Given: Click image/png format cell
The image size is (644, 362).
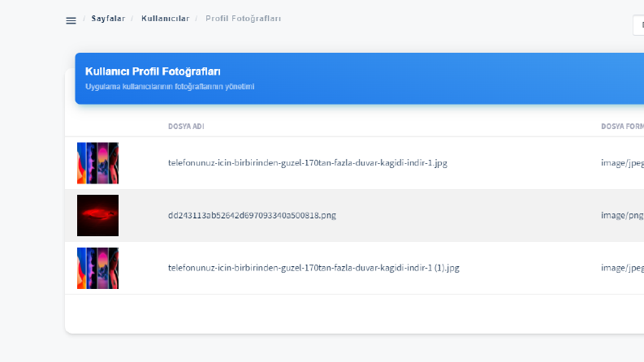Looking at the screenshot, I should [x=622, y=215].
